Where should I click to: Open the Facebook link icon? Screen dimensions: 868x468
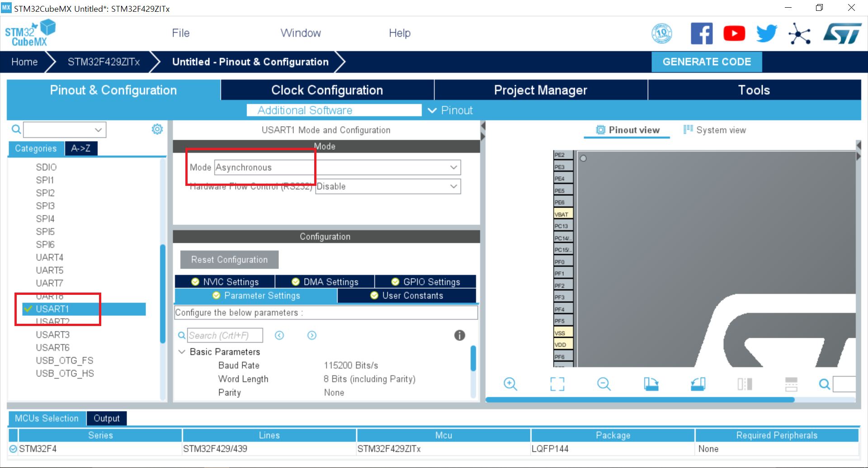coord(702,33)
